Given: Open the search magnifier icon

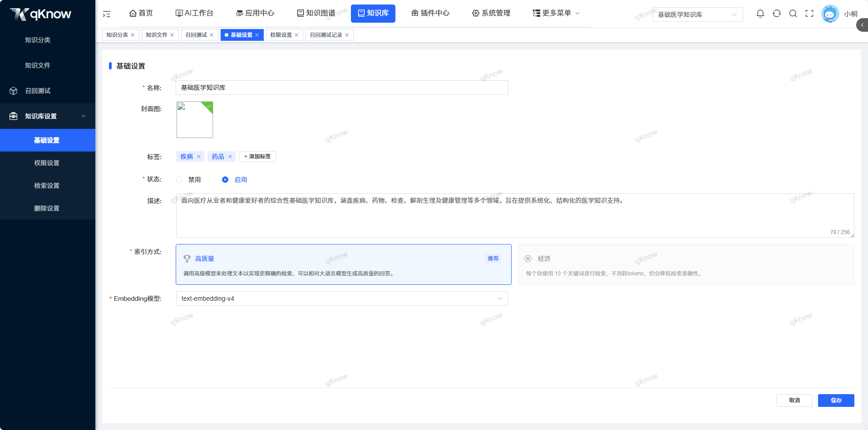Looking at the screenshot, I should pyautogui.click(x=793, y=14).
